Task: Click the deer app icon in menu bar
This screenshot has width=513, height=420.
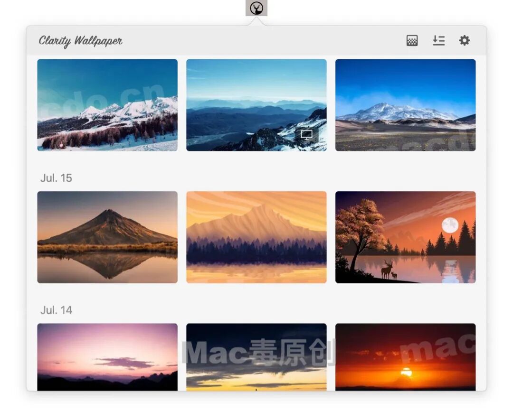Action: coord(256,8)
